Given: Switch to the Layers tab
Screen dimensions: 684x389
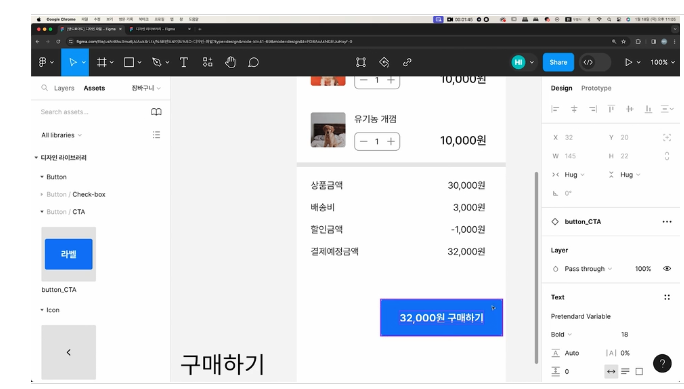Looking at the screenshot, I should point(64,88).
